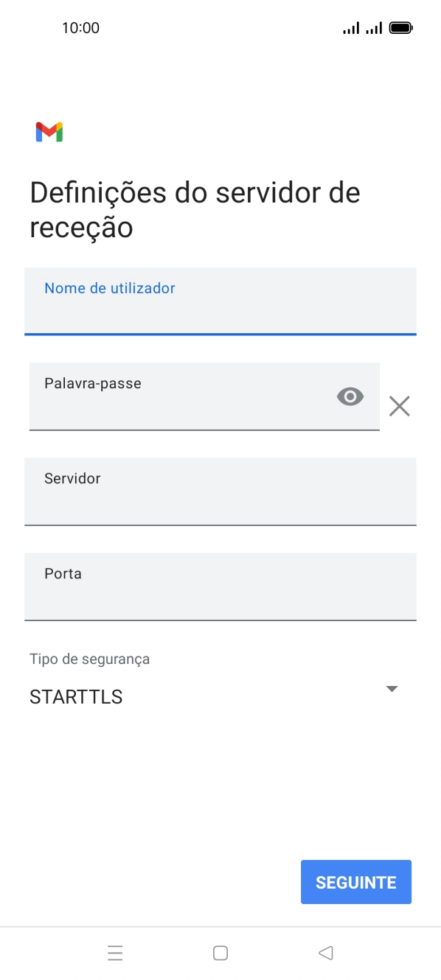Tap the back navigation arrow
The image size is (441, 980).
click(325, 953)
